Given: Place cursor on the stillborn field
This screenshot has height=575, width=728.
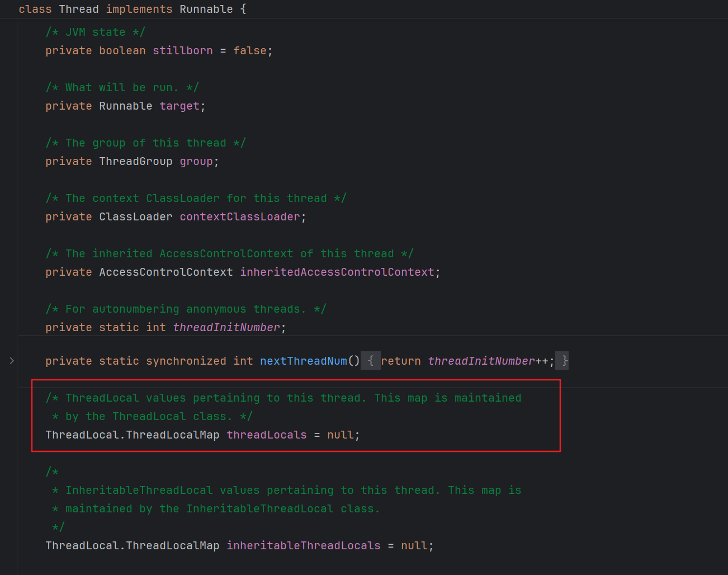Looking at the screenshot, I should click(182, 50).
